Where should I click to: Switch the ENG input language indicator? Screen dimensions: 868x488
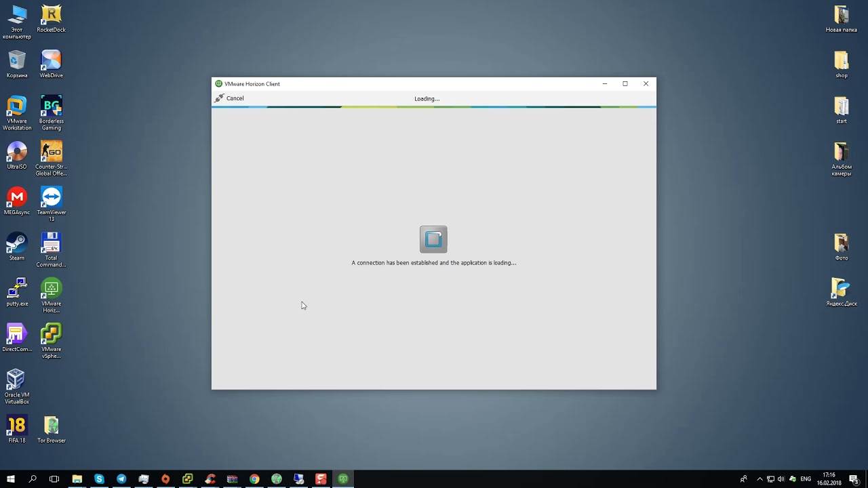coord(806,479)
